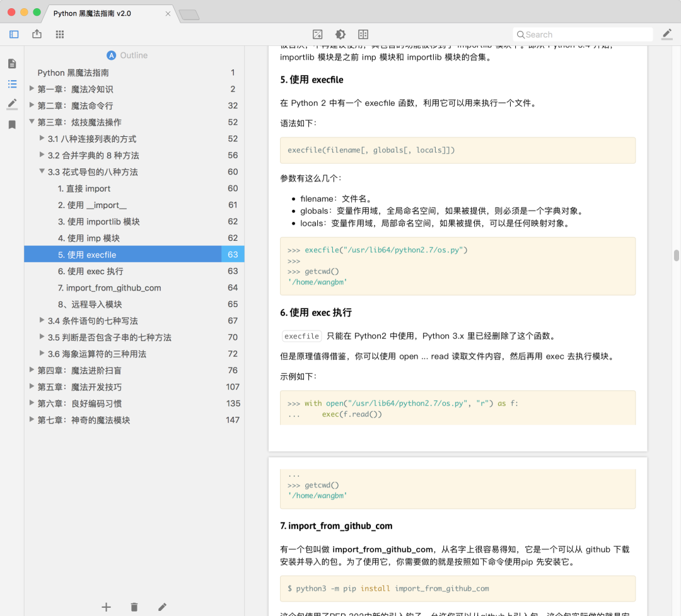Click the 'filename：文件名。' bullet
This screenshot has height=616, width=681.
[336, 199]
